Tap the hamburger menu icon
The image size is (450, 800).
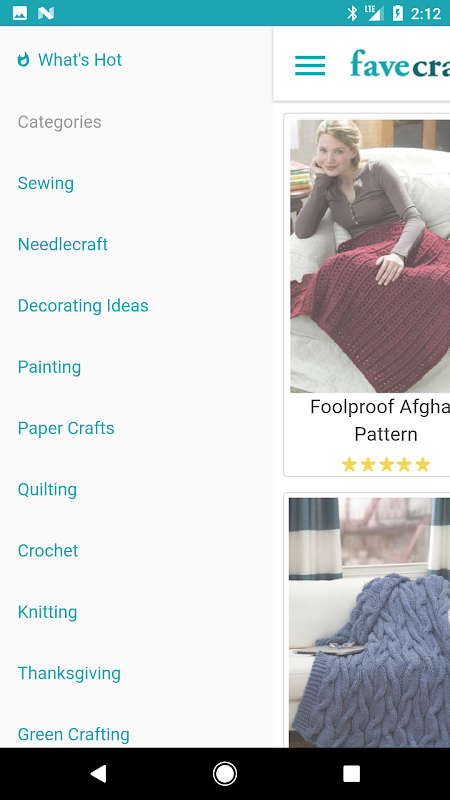(x=310, y=65)
